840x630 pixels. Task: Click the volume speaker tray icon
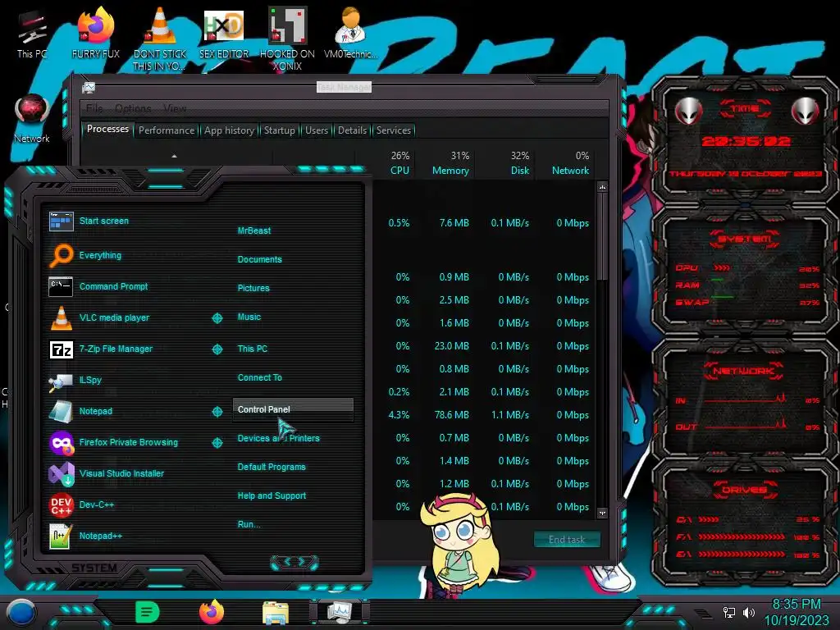point(749,612)
